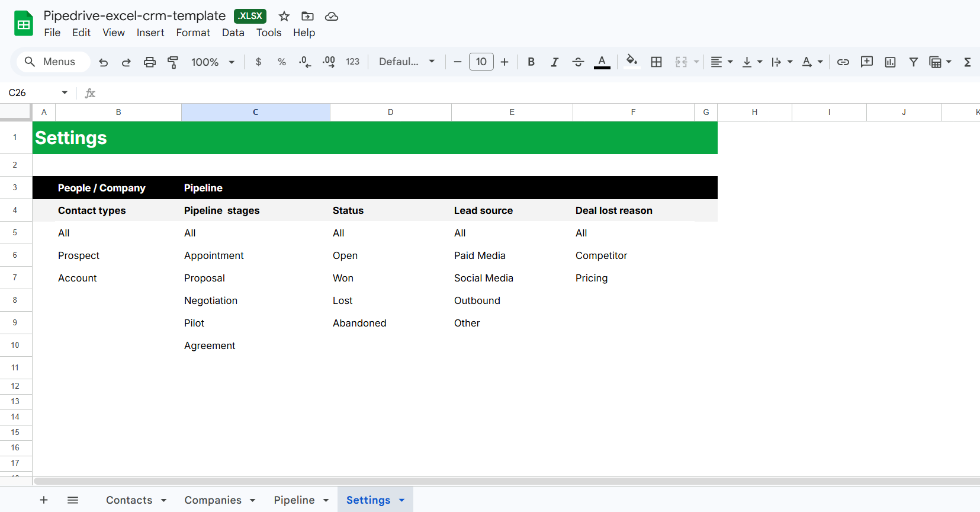Format as percent
This screenshot has height=512, width=980.
pyautogui.click(x=282, y=62)
